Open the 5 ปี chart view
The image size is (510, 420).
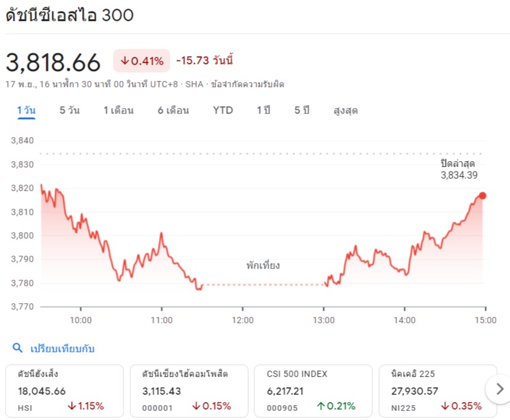click(x=302, y=111)
